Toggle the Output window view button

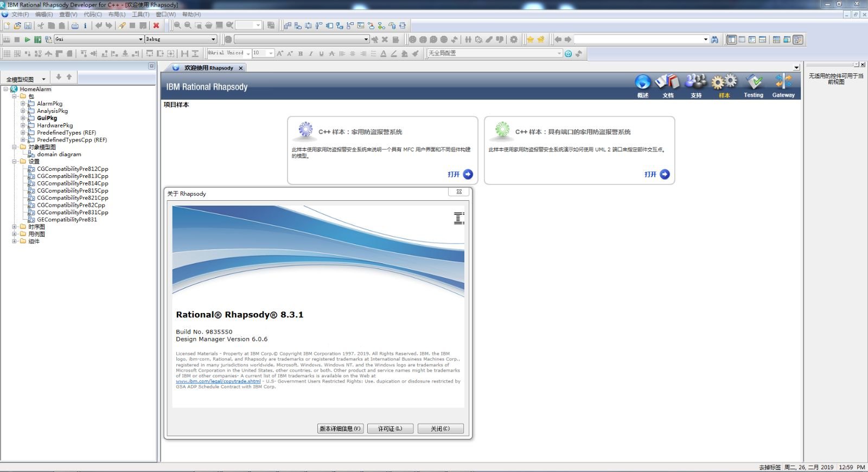(x=762, y=40)
